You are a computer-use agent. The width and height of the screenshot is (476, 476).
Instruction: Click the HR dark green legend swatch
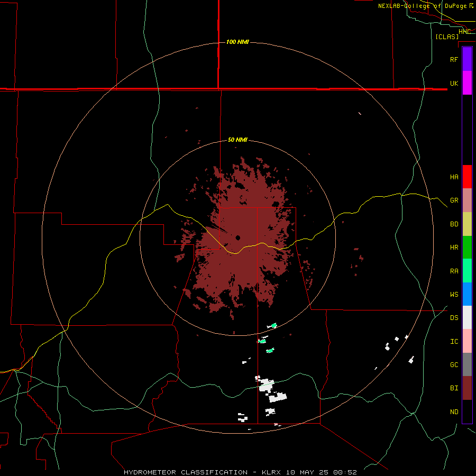(x=467, y=248)
